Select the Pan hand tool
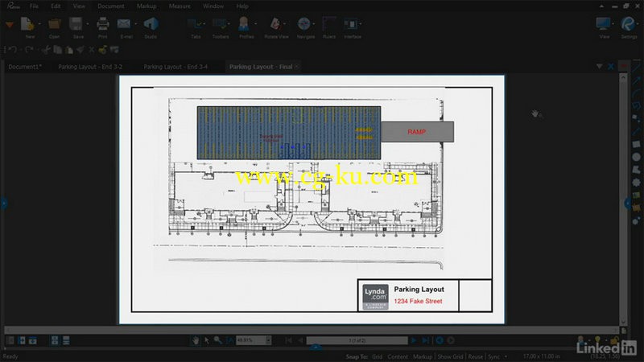Screen dimensions: 644x362 tap(196, 340)
